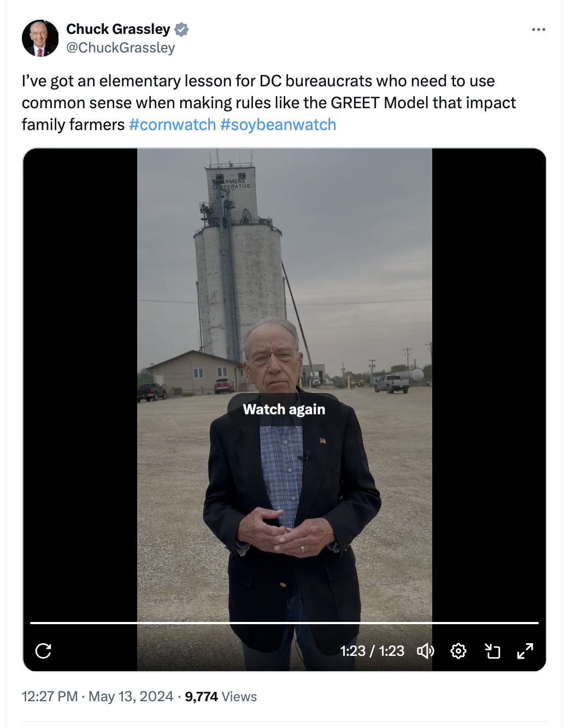Click the tweet text about the GREET Model
Image resolution: width=565 pixels, height=728 pixels.
click(269, 103)
